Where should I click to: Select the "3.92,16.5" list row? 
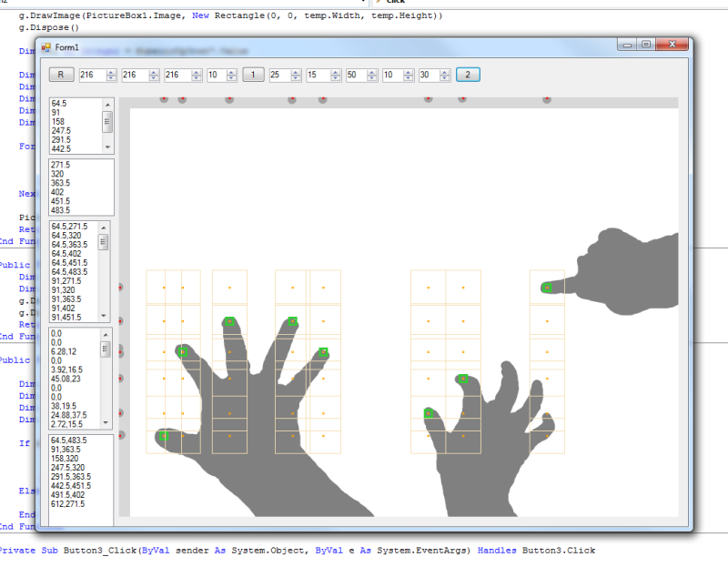pyautogui.click(x=66, y=370)
